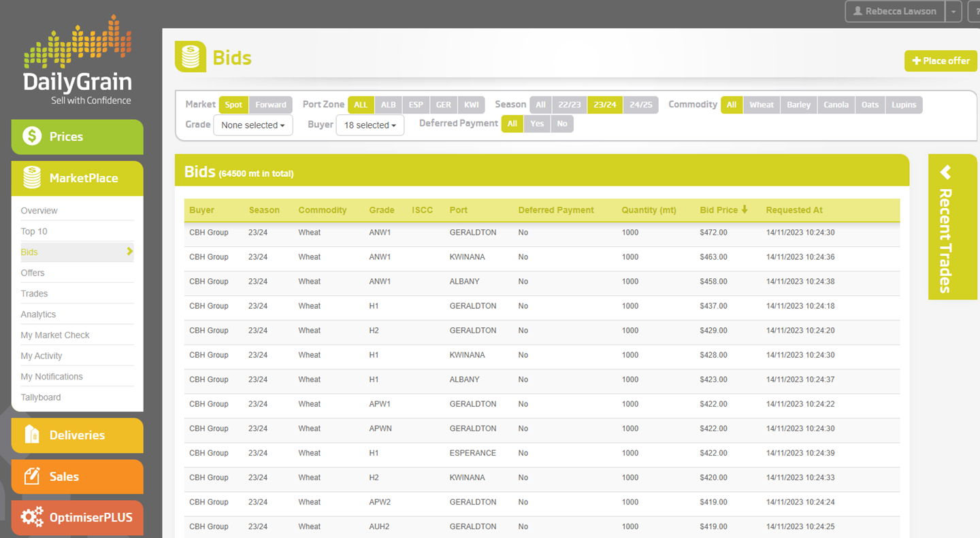The image size is (980, 538).
Task: Toggle Port Zone KWI filter
Action: tap(472, 105)
